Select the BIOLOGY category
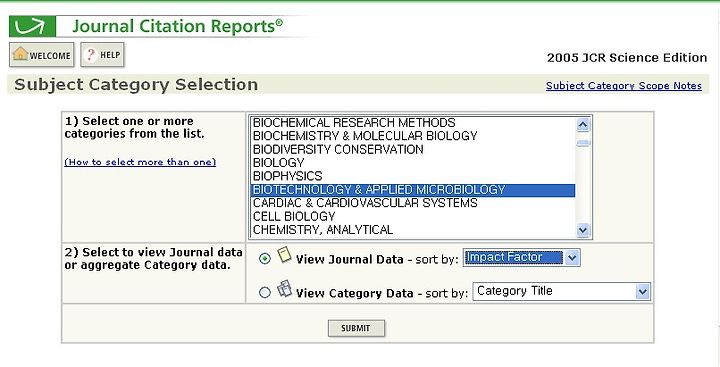The image size is (720, 367). [412, 163]
